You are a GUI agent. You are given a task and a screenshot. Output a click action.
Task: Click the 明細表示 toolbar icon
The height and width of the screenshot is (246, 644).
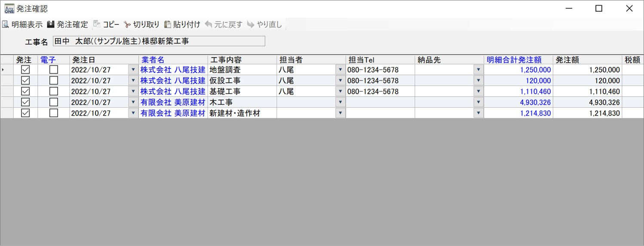coord(6,25)
